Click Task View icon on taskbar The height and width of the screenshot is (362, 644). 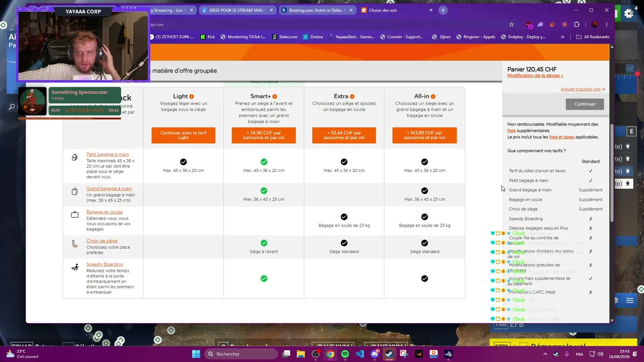[x=286, y=354]
